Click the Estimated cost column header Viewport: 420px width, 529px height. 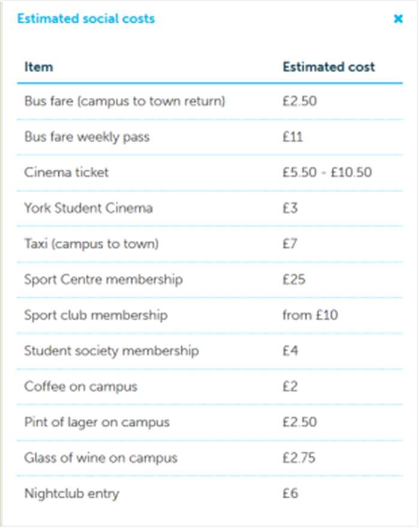[x=329, y=67]
